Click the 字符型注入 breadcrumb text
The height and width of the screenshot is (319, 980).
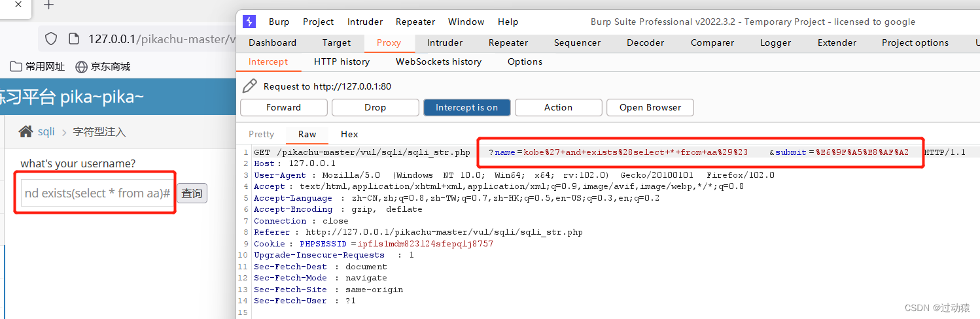pyautogui.click(x=99, y=131)
